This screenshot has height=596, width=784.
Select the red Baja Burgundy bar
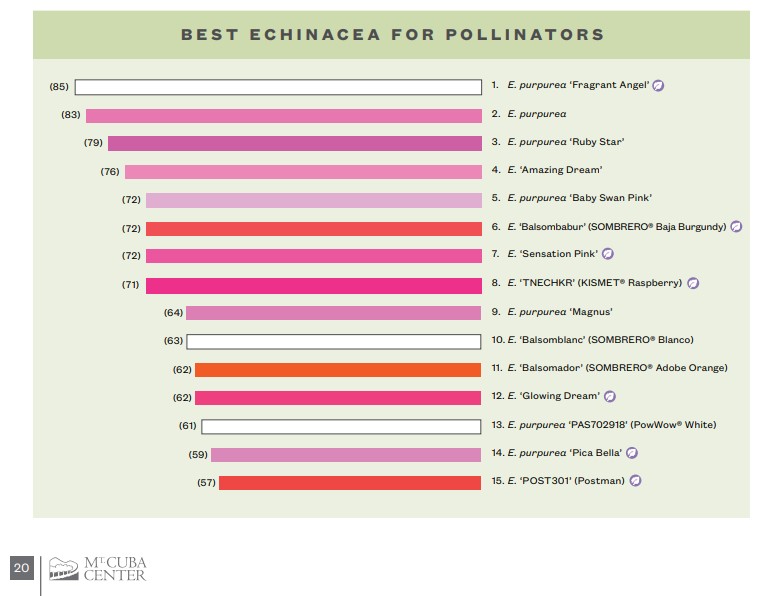click(x=314, y=229)
